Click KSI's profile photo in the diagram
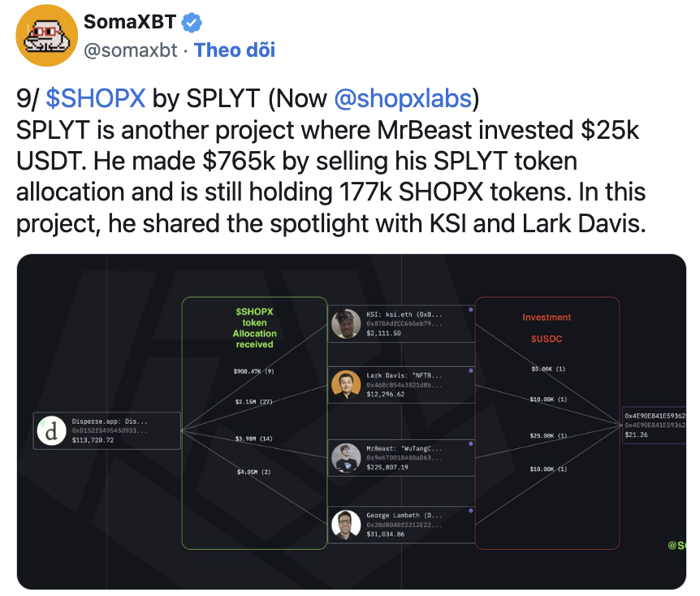The image size is (700, 596). coord(346,324)
